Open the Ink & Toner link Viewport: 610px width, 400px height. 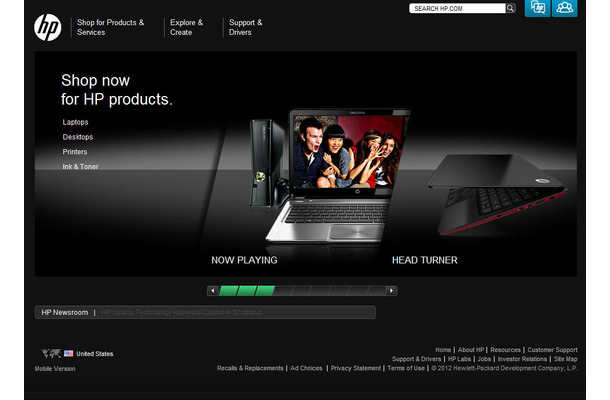tap(81, 167)
